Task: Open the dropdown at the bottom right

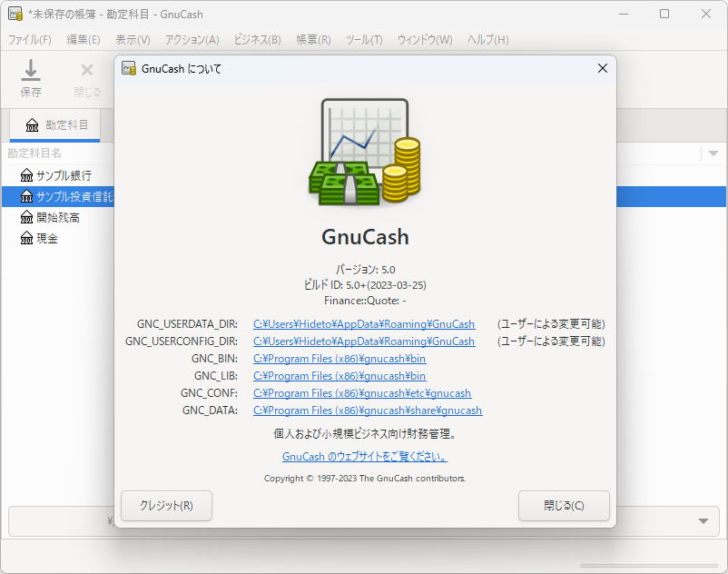Action: click(703, 521)
